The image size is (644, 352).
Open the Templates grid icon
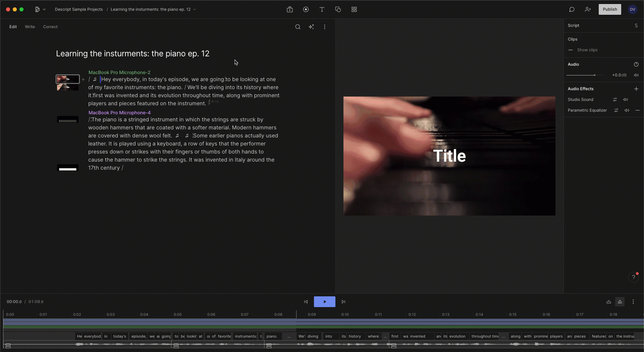pyautogui.click(x=354, y=9)
